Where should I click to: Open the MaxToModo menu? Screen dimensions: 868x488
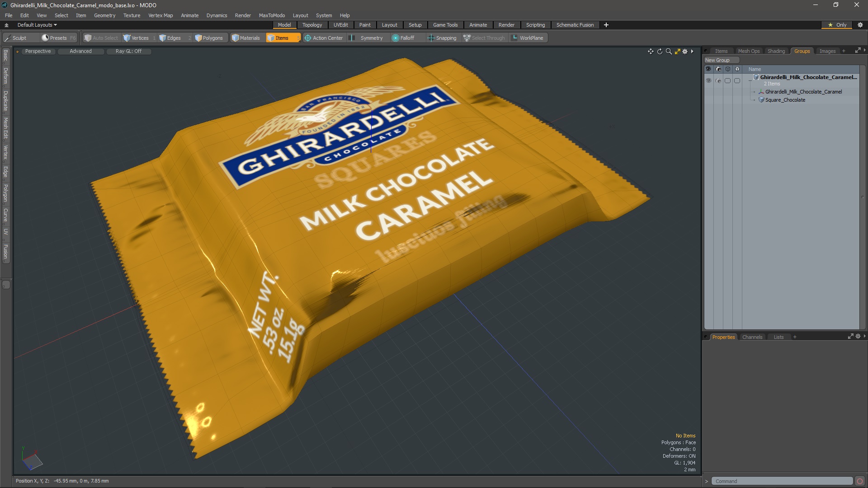pyautogui.click(x=272, y=15)
